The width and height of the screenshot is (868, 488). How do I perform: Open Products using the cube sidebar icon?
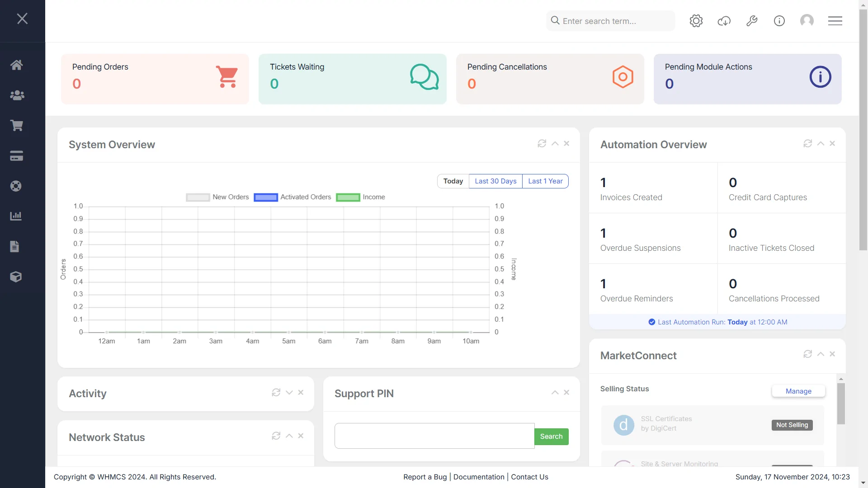pyautogui.click(x=16, y=277)
